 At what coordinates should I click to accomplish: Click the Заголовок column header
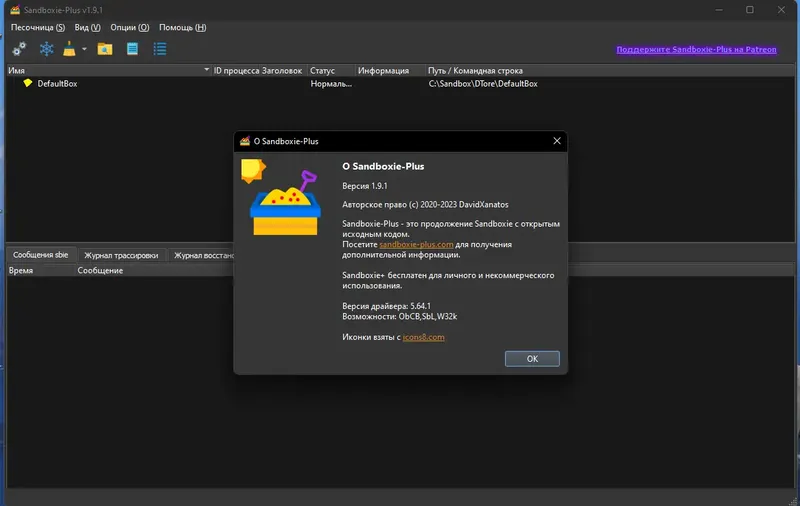click(281, 70)
